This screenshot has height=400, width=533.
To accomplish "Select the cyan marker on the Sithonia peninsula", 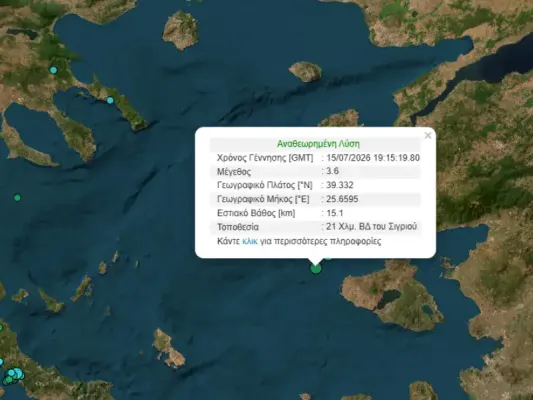I will [x=110, y=100].
